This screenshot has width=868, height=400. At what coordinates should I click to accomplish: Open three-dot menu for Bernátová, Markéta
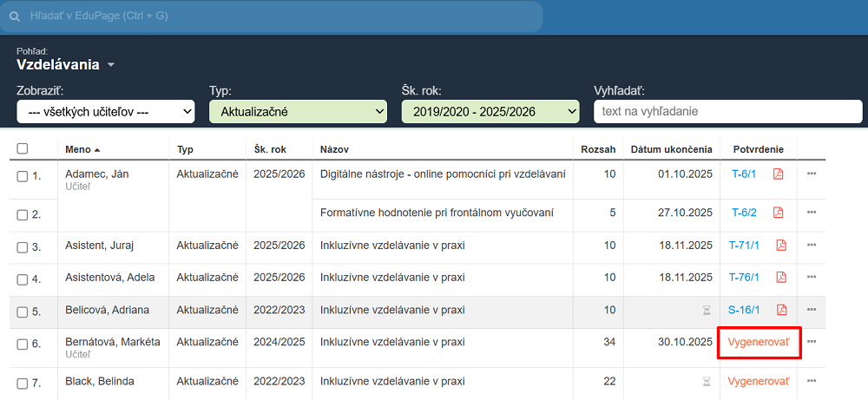click(x=812, y=342)
